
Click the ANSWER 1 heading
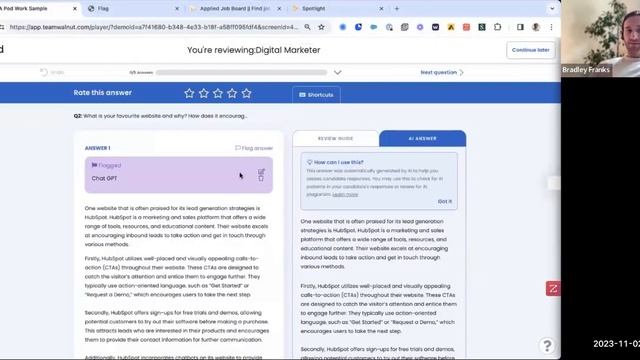(98, 148)
